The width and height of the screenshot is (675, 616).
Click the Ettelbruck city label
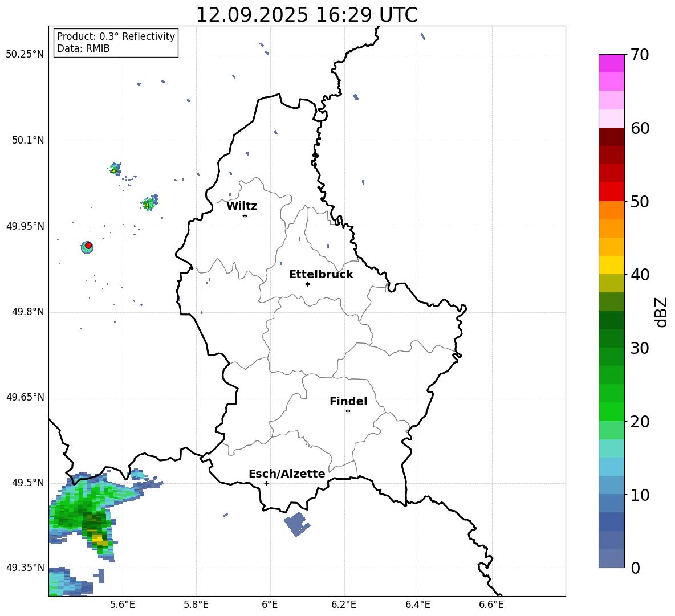coord(321,274)
